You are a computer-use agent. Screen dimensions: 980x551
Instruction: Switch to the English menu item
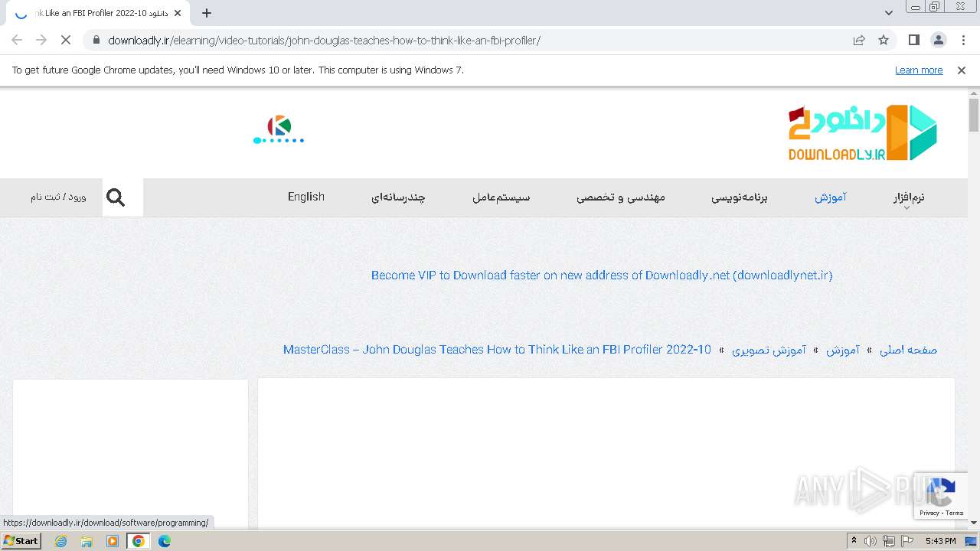pyautogui.click(x=306, y=197)
